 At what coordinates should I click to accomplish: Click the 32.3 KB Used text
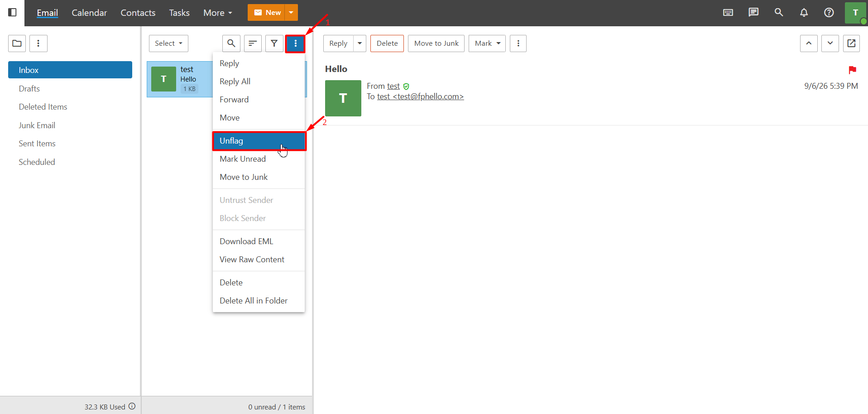click(105, 407)
